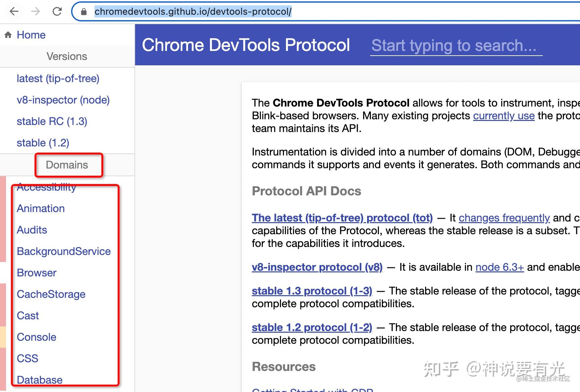580x392 pixels.
Task: Click the Start typing to search field
Action: 454,46
